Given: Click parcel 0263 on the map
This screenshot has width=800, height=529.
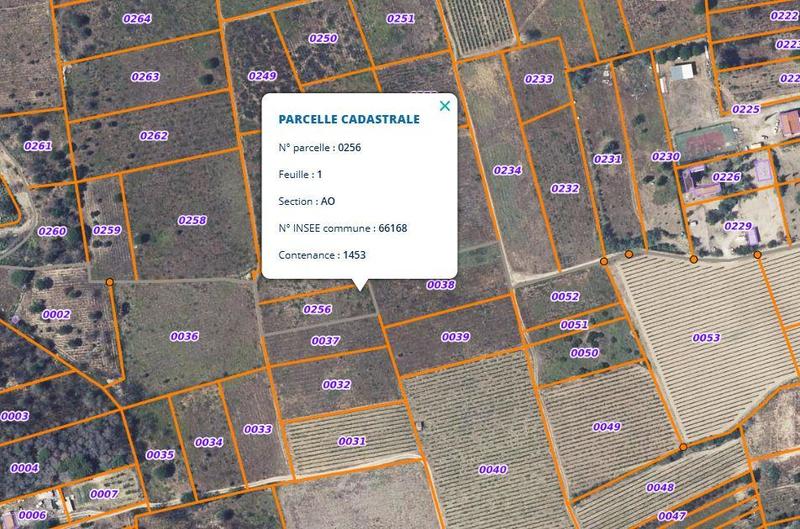Looking at the screenshot, I should coord(145,77).
